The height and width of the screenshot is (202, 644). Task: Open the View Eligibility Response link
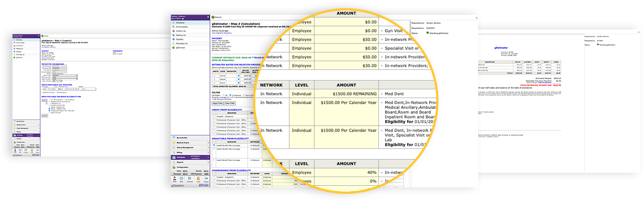pyautogui.click(x=222, y=33)
